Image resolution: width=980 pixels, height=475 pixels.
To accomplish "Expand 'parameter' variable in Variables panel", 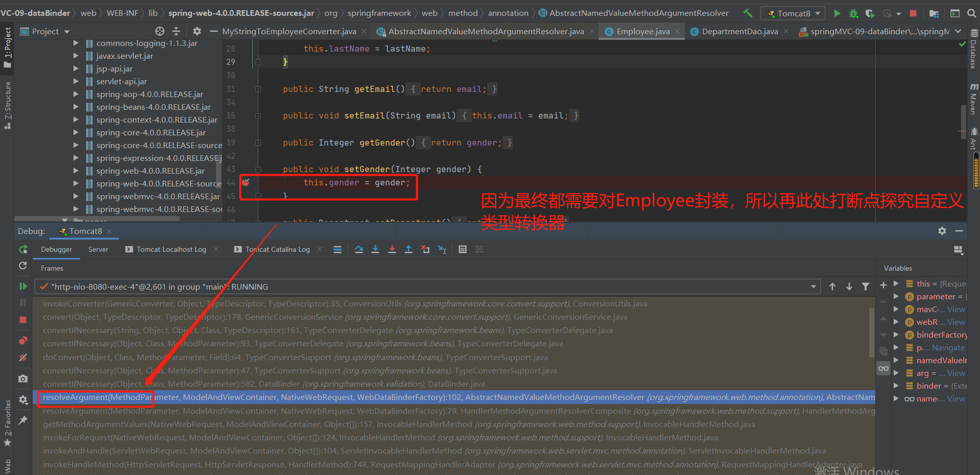I will [x=896, y=296].
